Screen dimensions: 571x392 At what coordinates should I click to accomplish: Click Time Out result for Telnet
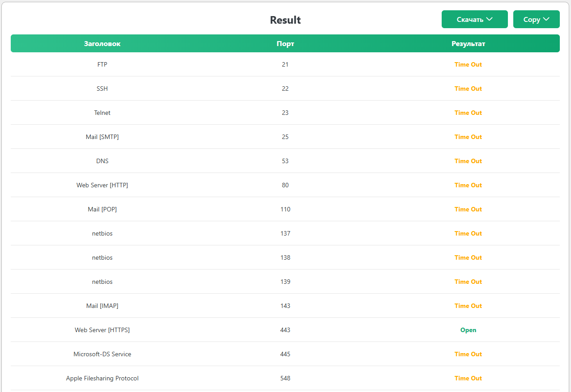tap(468, 113)
